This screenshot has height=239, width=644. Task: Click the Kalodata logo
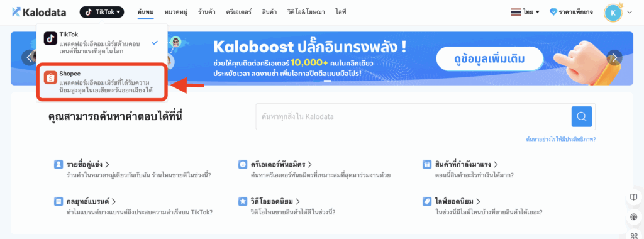point(39,13)
